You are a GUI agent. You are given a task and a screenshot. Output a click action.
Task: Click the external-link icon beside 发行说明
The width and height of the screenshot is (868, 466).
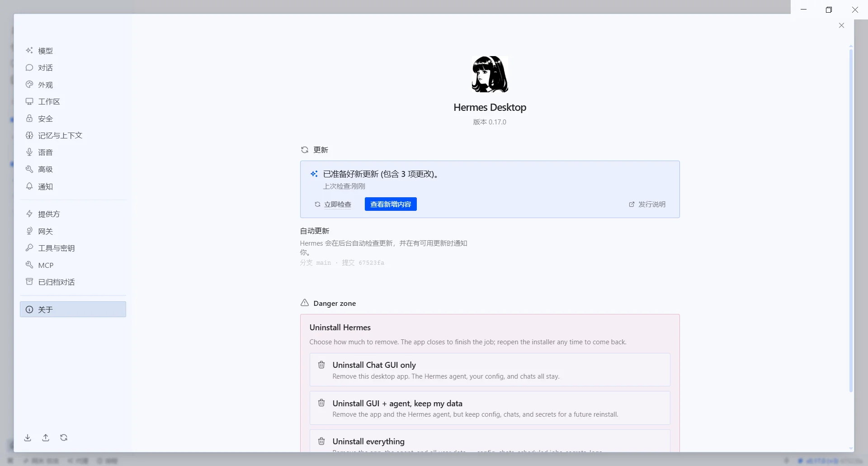click(632, 204)
